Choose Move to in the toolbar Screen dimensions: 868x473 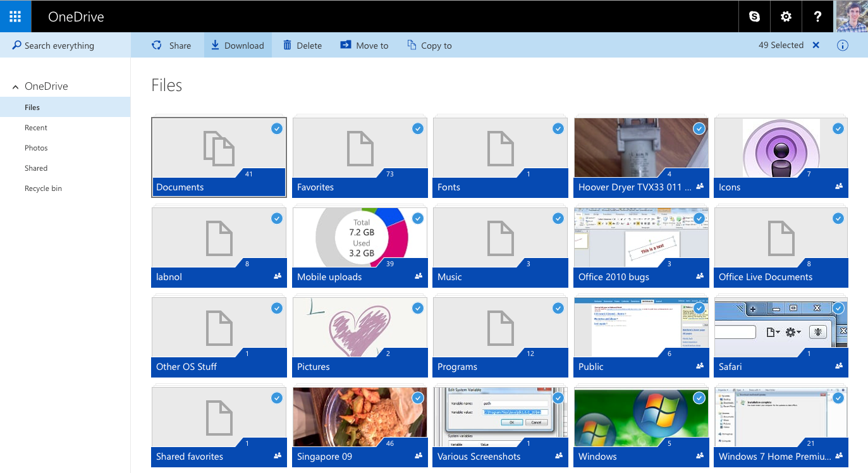(x=364, y=46)
